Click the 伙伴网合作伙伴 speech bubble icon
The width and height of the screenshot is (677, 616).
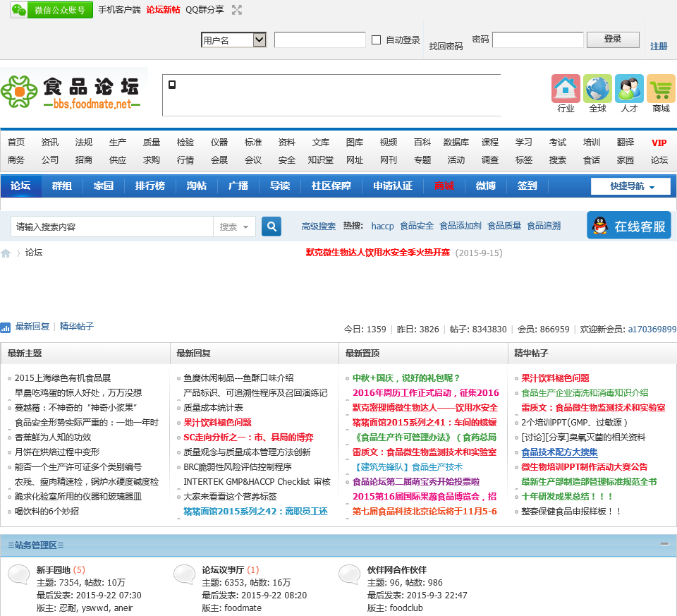click(349, 574)
